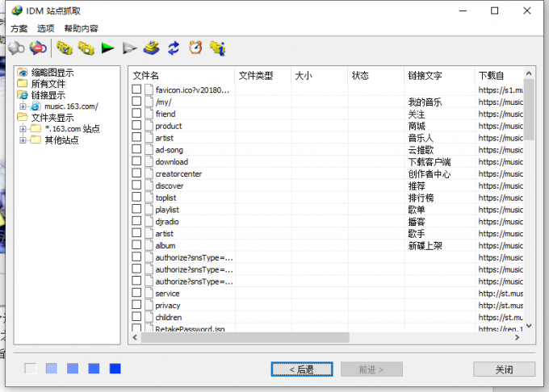This screenshot has height=392, width=549.
Task: Check the creatorcenter file checkbox
Action: point(136,173)
